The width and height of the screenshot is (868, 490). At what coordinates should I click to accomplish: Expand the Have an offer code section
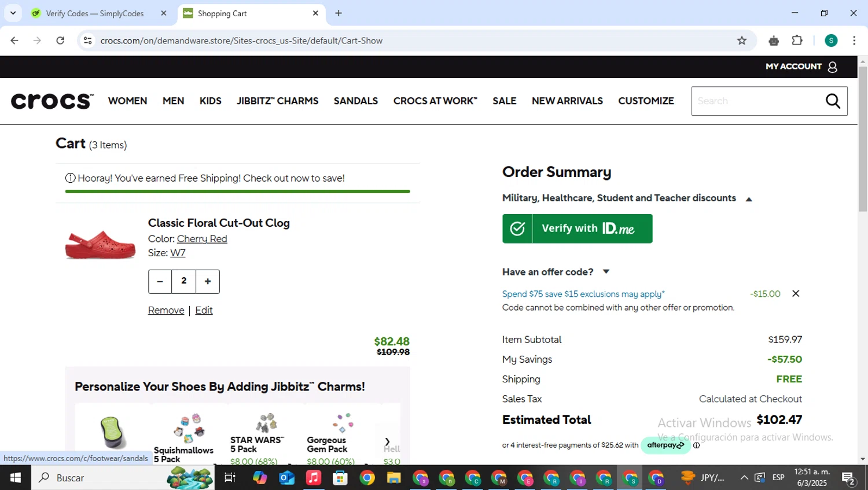pyautogui.click(x=606, y=271)
